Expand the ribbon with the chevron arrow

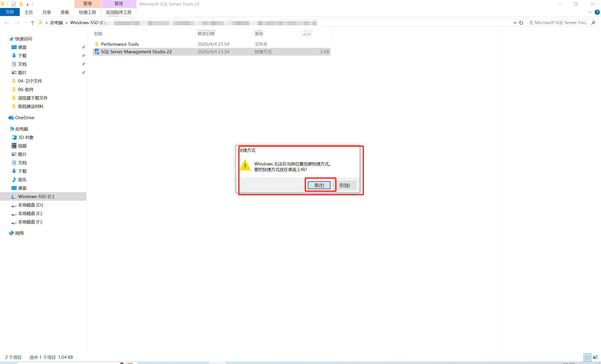(589, 12)
